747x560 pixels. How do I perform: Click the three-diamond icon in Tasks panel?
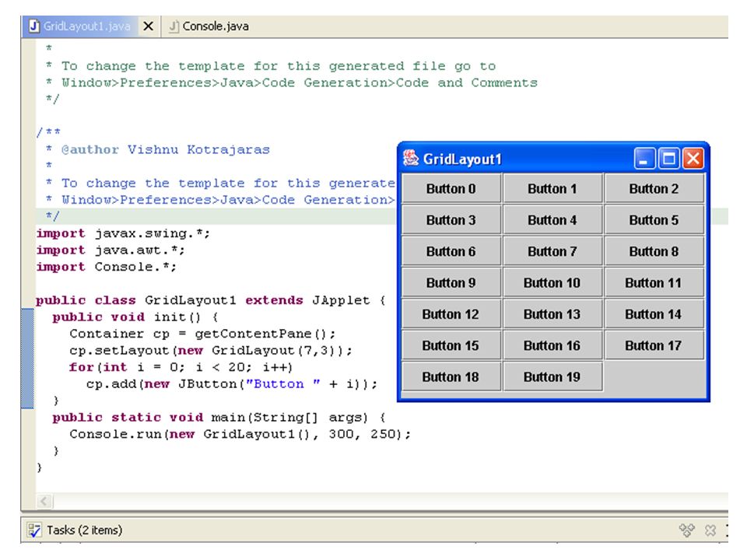(686, 530)
